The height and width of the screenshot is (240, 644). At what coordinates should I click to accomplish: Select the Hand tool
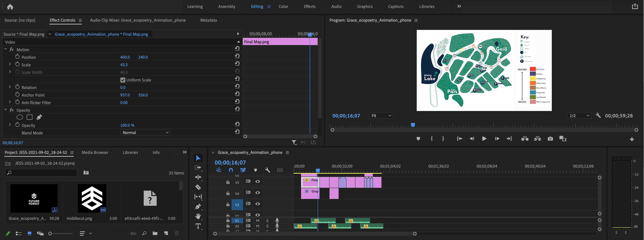[x=198, y=216]
